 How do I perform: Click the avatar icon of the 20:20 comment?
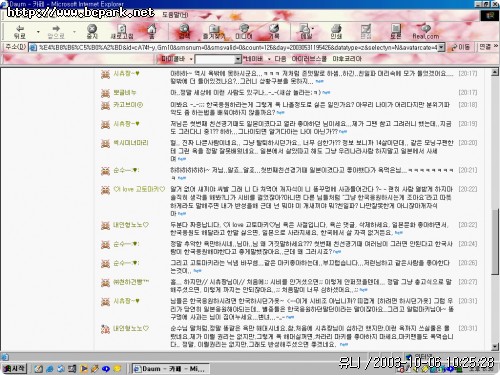tap(105, 144)
